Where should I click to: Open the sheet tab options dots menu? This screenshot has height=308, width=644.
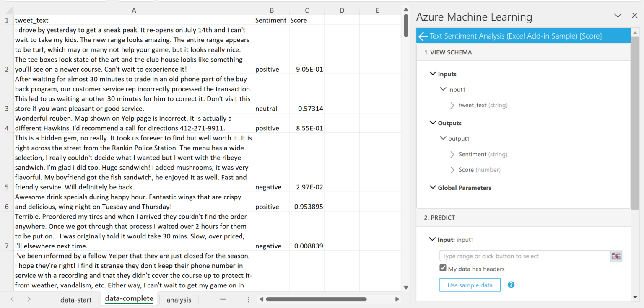[x=249, y=300]
